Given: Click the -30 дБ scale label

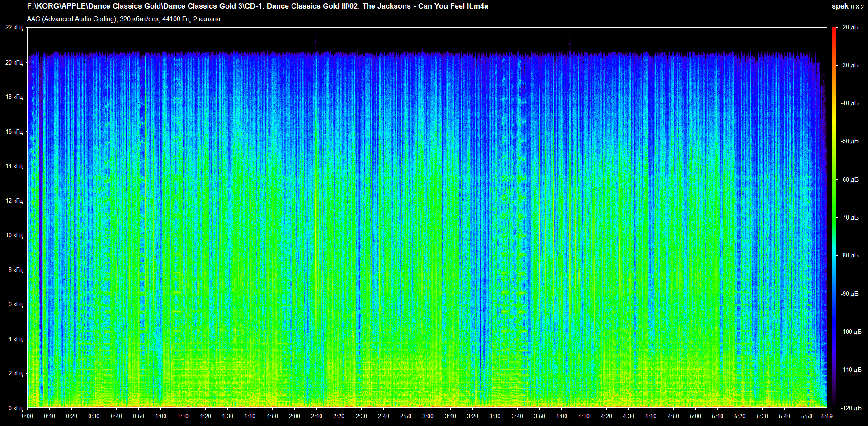Looking at the screenshot, I should pyautogui.click(x=849, y=65).
